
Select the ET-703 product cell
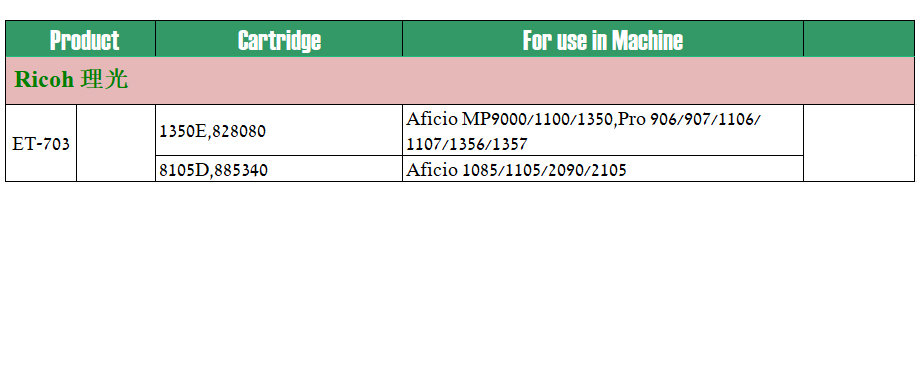pyautogui.click(x=41, y=143)
